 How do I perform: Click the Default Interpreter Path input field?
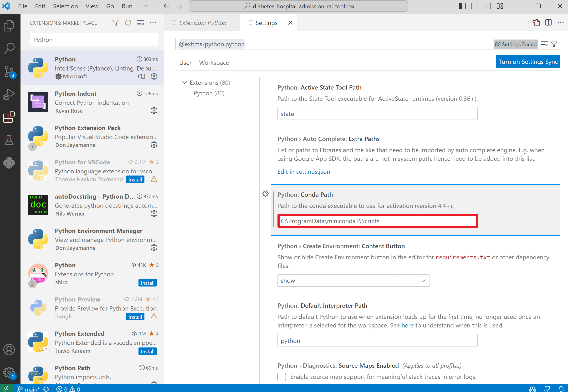pyautogui.click(x=377, y=341)
